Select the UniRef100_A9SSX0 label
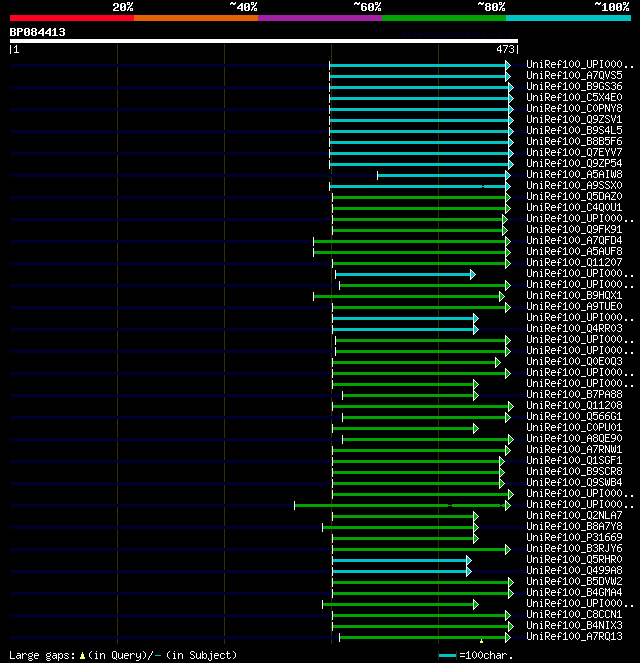This screenshot has width=640, height=663. (574, 186)
